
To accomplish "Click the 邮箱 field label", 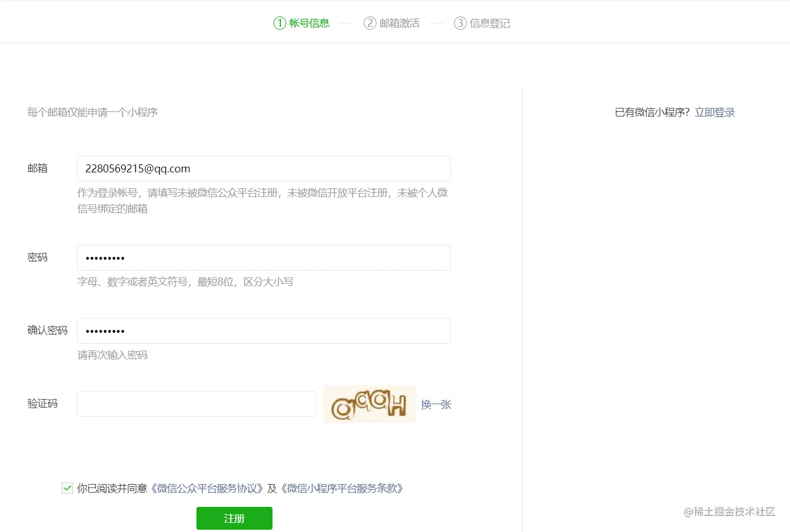I will (x=38, y=168).
